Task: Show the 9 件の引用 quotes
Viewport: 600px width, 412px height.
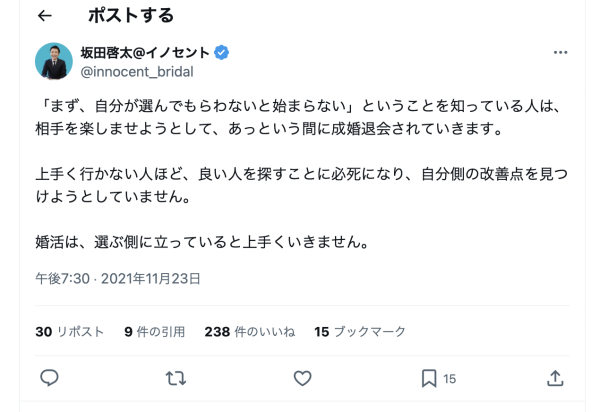Action: coord(156,331)
